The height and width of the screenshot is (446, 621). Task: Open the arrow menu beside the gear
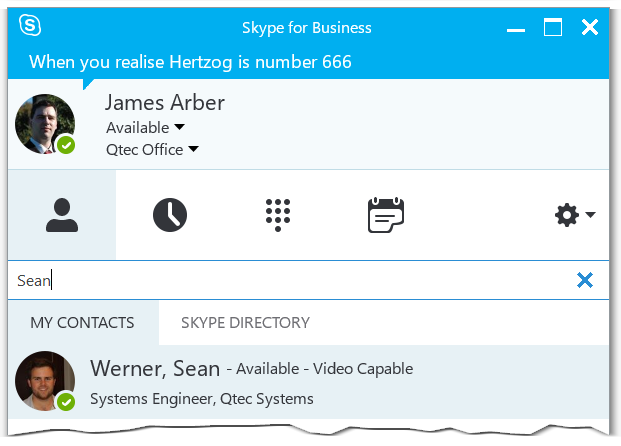[x=590, y=215]
